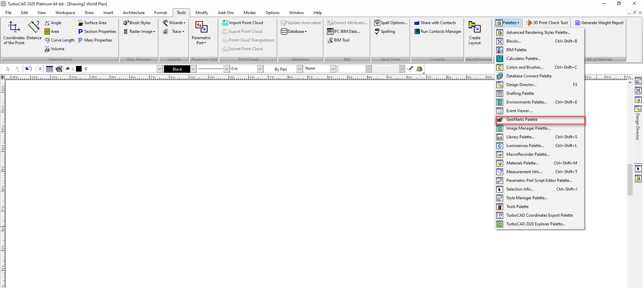Open the layers table icon in toolbar
Viewport: 644px width, 288px height.
pyautogui.click(x=50, y=69)
